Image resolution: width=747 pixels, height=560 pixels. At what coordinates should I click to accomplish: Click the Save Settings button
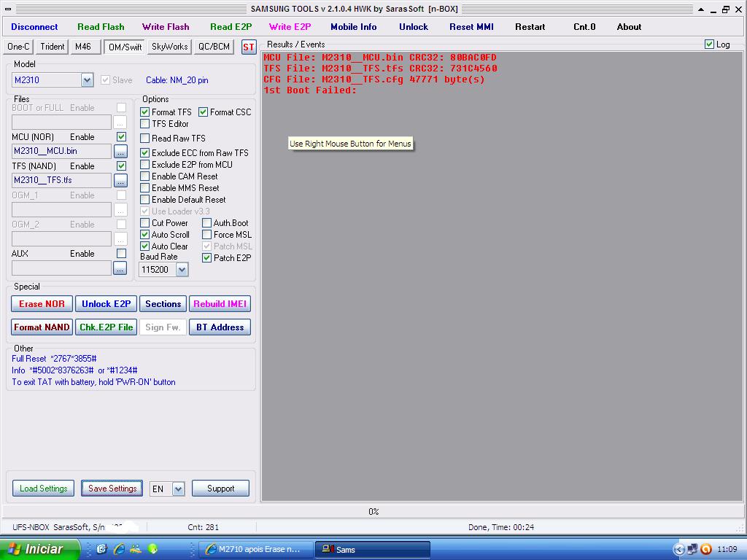click(x=112, y=489)
